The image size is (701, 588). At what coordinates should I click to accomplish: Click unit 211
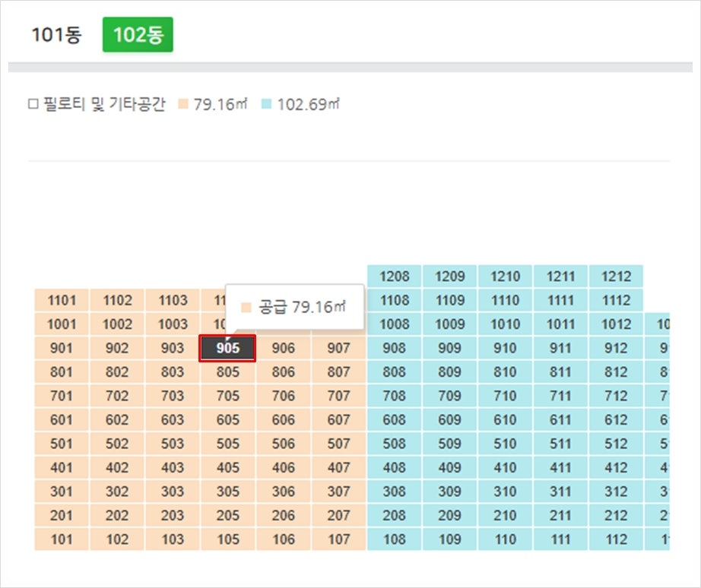coord(560,515)
